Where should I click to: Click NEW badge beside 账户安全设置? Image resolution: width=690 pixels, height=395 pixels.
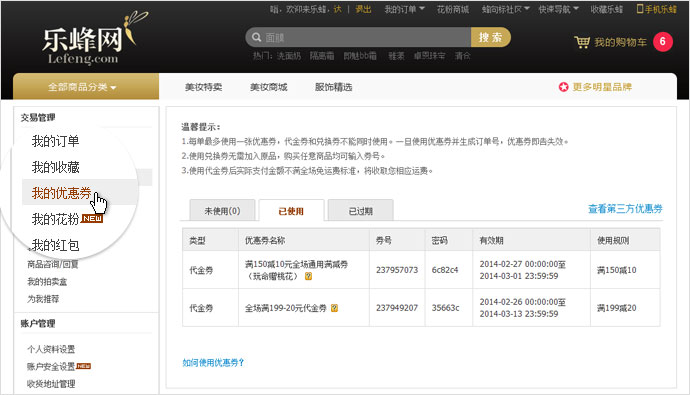click(x=83, y=366)
